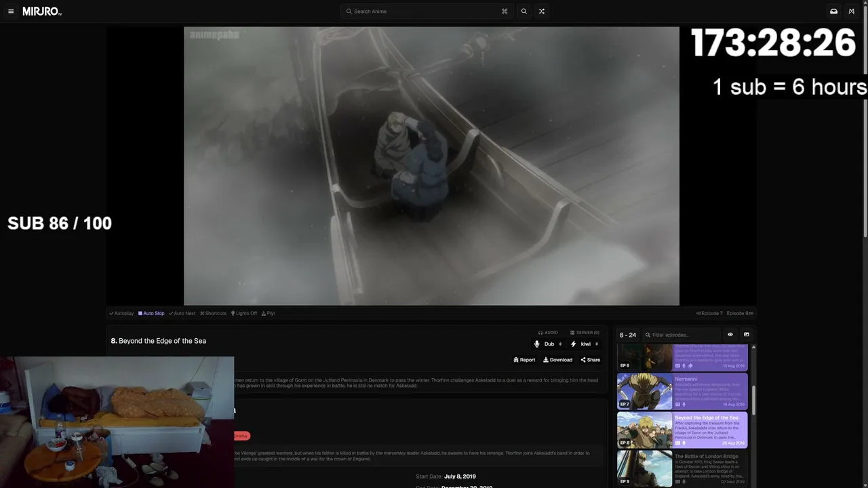Screen dimensions: 868x488
Task: Select the Beyond the Edge of the Sea episode card
Action: click(x=682, y=430)
